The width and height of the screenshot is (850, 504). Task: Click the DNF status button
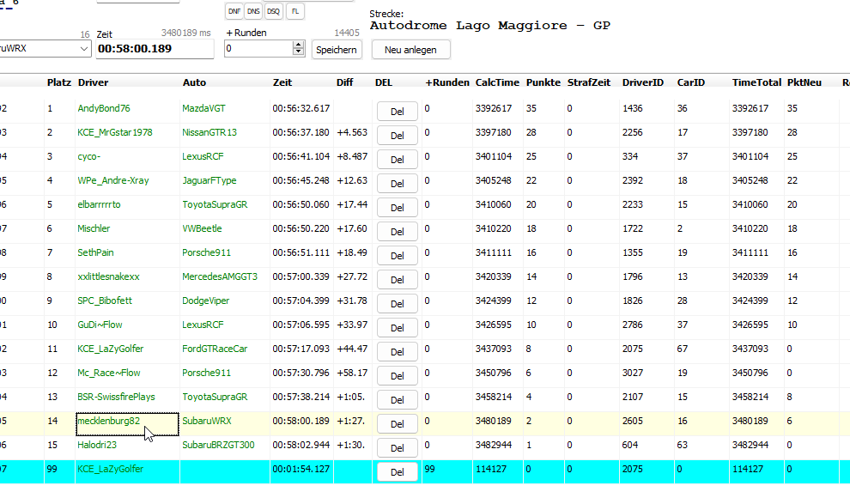(233, 11)
